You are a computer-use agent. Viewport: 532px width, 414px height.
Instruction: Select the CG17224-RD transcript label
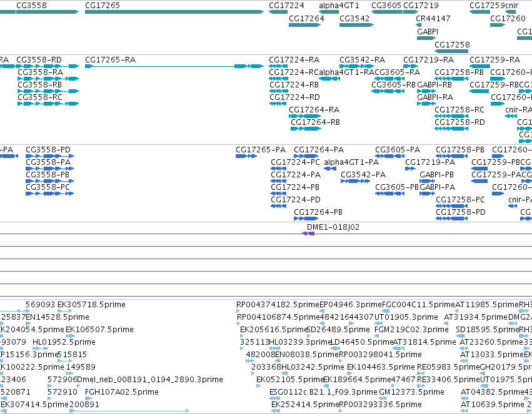(294, 97)
